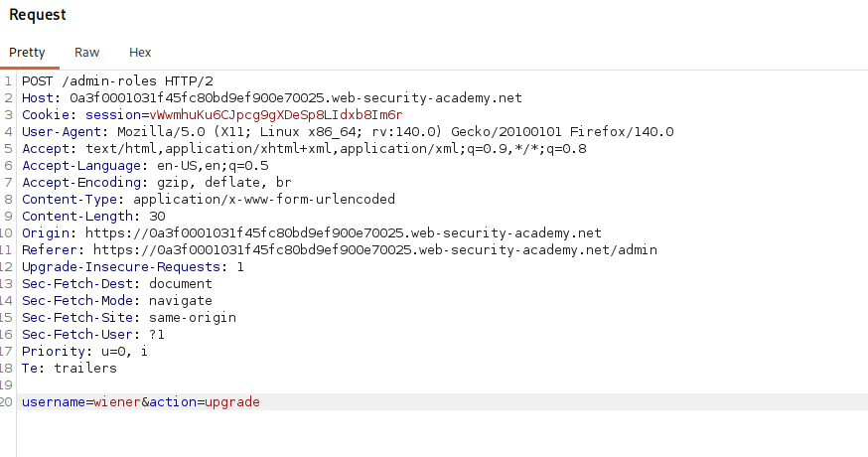Click the Accept-Encoding header line

point(157,182)
